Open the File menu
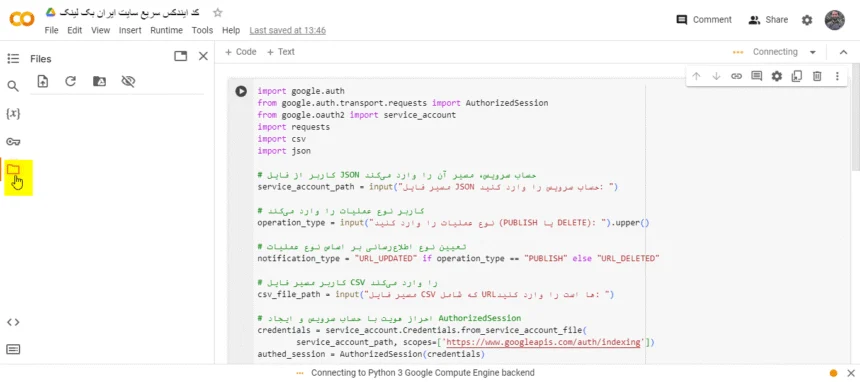Screen dimensions: 860x382 coord(52,31)
